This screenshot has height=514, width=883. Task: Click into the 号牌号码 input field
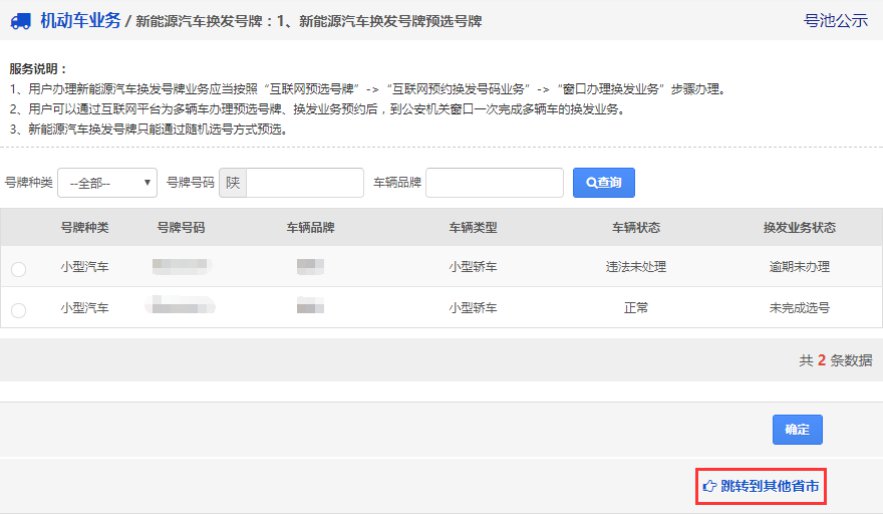pyautogui.click(x=304, y=183)
